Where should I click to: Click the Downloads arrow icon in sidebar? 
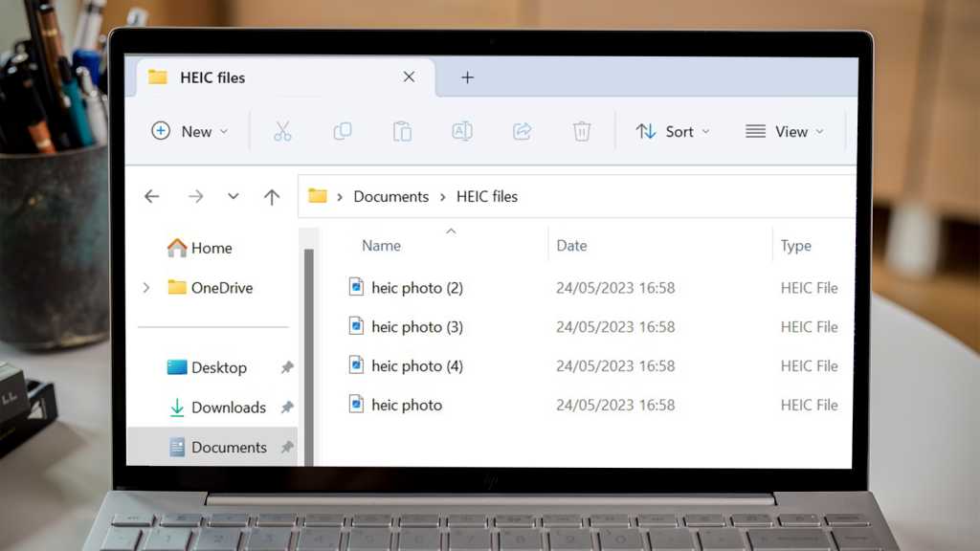(177, 408)
